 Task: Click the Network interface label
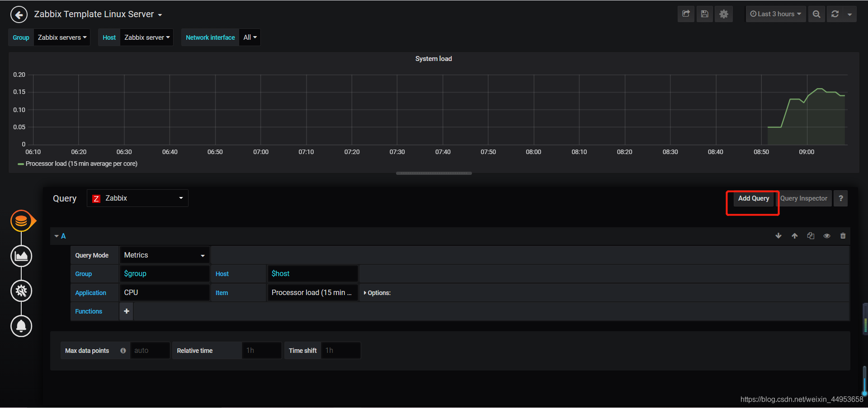pos(210,38)
